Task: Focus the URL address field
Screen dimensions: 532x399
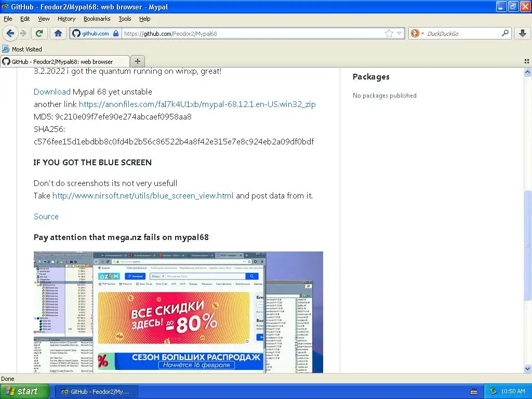Action: tap(253, 33)
